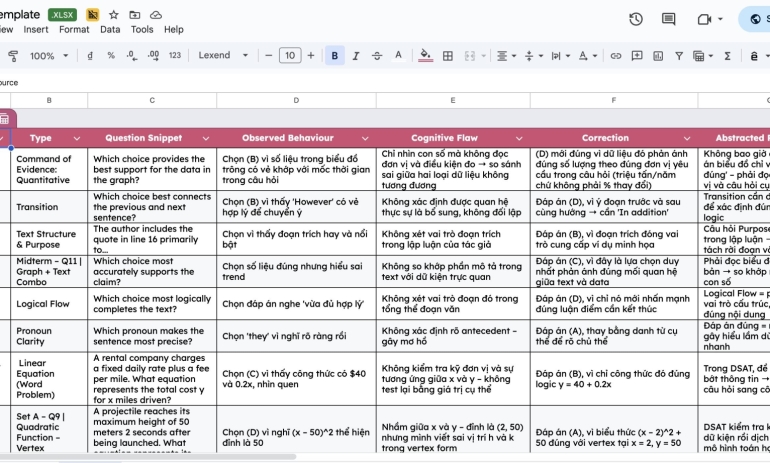
Task: Open the Format menu
Action: pos(74,29)
